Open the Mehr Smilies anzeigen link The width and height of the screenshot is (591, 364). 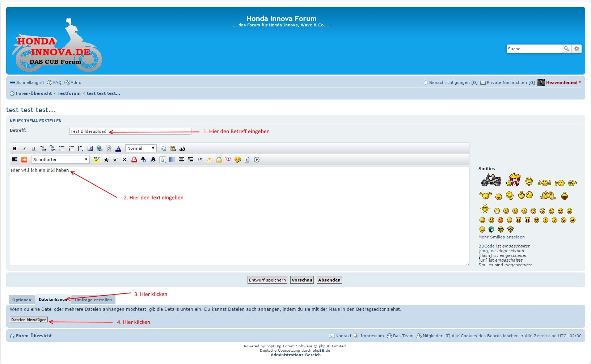click(501, 237)
